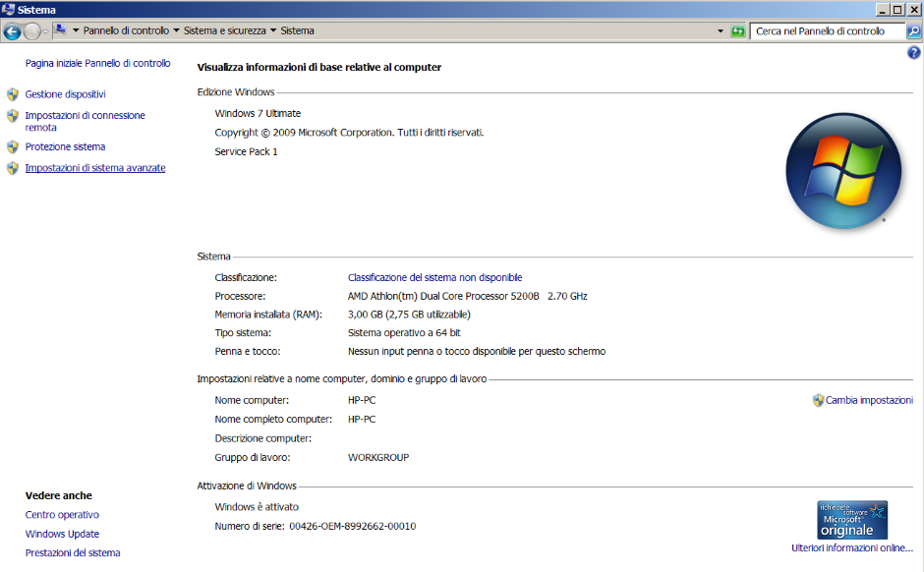Click shield icon next to Cambia impostazioni
The width and height of the screenshot is (924, 572).
(818, 401)
